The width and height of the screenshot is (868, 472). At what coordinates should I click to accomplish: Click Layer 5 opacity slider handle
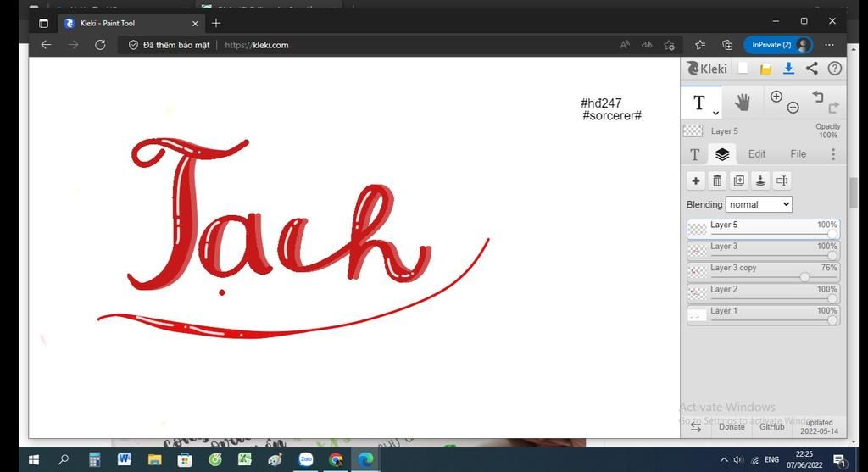[x=832, y=234]
